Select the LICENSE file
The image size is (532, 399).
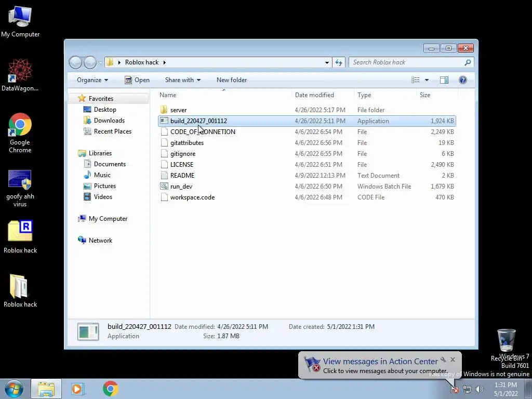coord(181,165)
